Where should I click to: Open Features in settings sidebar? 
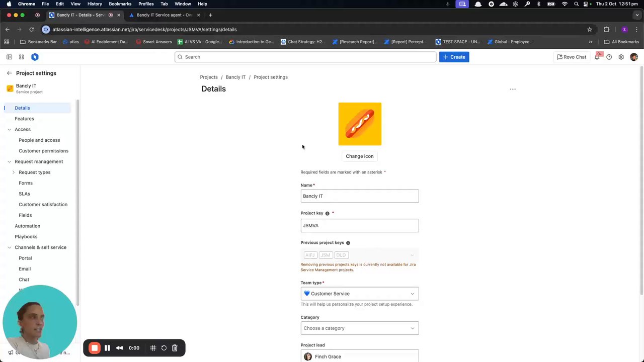coord(24,119)
